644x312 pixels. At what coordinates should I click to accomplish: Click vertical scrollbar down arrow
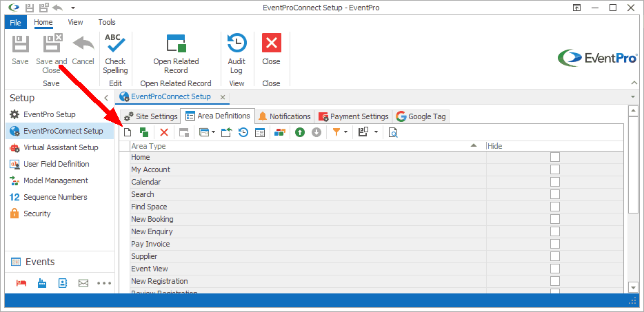tap(634, 288)
